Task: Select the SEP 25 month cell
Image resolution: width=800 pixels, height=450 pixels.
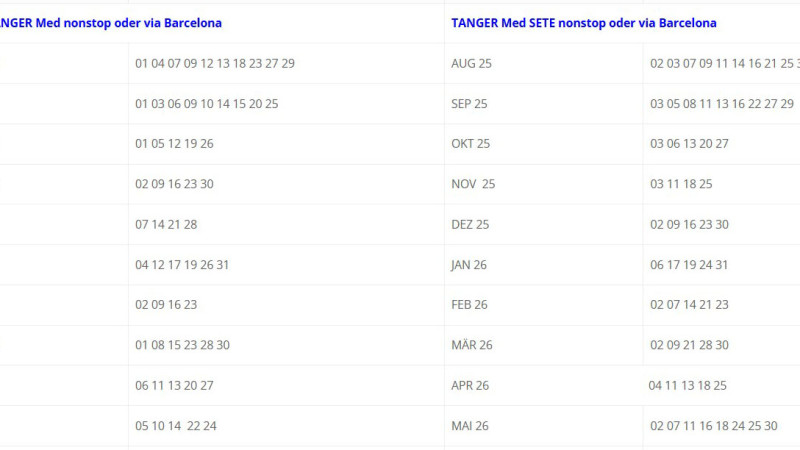Action: click(469, 104)
